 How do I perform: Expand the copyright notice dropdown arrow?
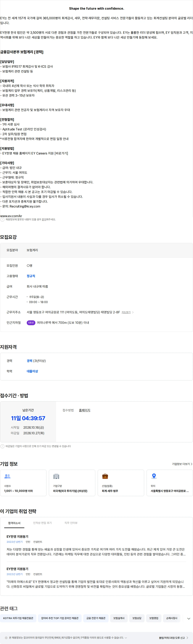pos(126,638)
